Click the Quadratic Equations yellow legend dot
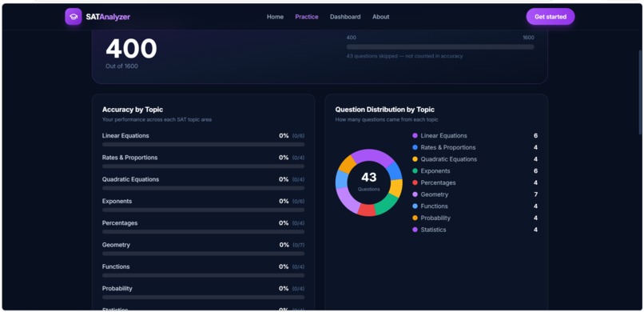 tap(415, 159)
